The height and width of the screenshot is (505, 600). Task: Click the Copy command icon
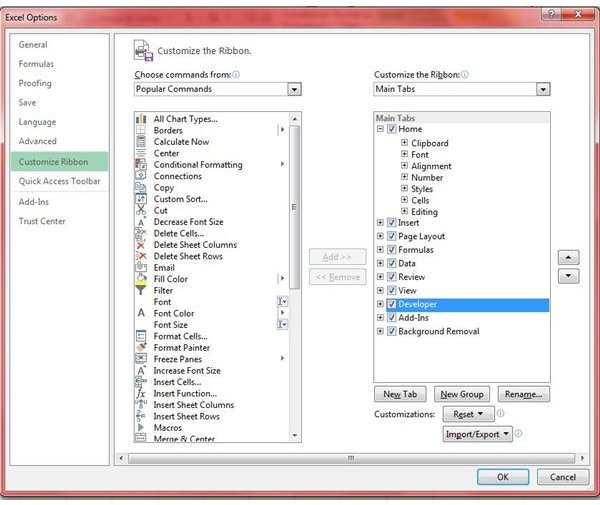(141, 187)
